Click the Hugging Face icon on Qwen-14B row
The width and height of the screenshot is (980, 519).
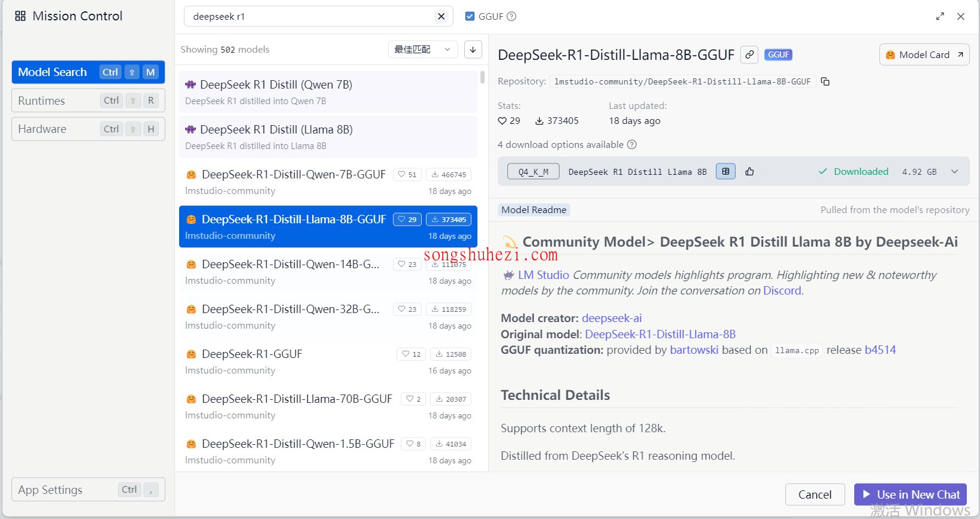tap(191, 265)
